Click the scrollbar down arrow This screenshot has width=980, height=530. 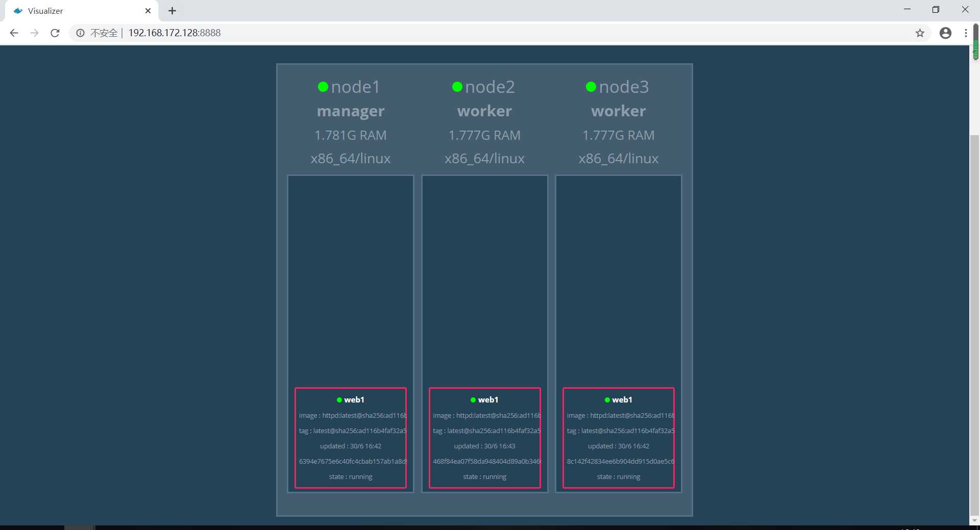coord(974,520)
